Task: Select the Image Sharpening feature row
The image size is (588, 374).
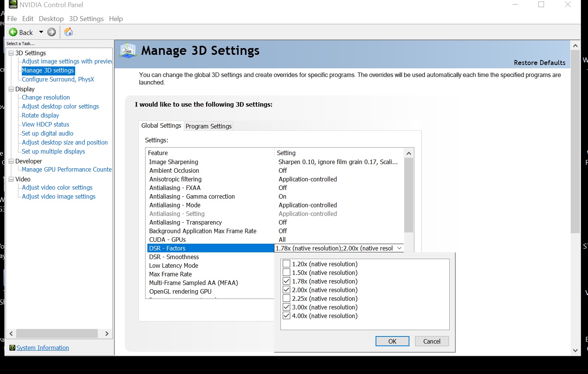Action: tap(276, 162)
